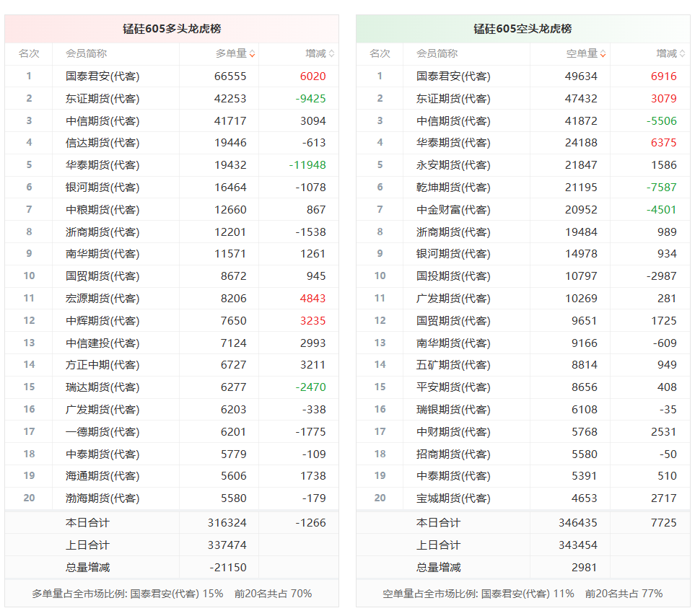Select 中财期货(代客) row
695x616 pixels.
tap(523, 432)
